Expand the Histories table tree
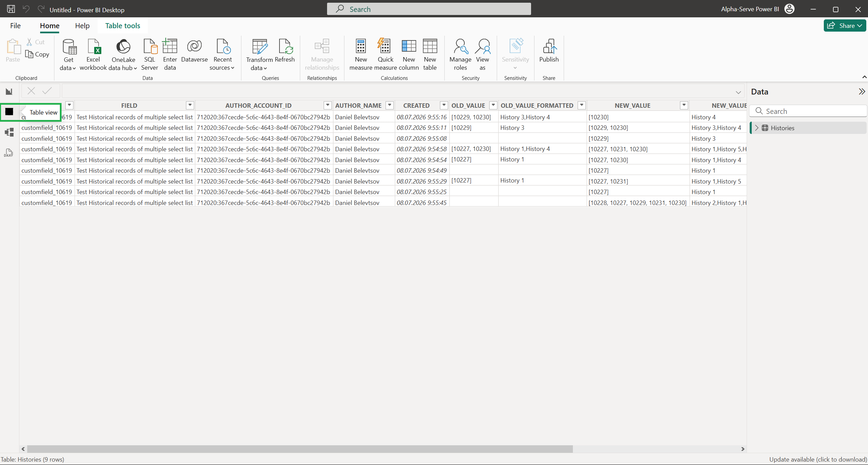The height and width of the screenshot is (465, 868). tap(757, 128)
